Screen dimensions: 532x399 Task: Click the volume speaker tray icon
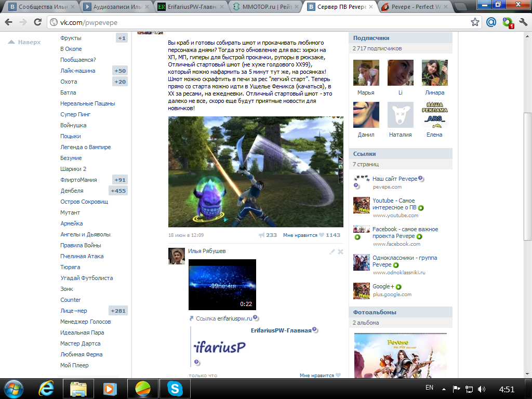[x=481, y=389]
